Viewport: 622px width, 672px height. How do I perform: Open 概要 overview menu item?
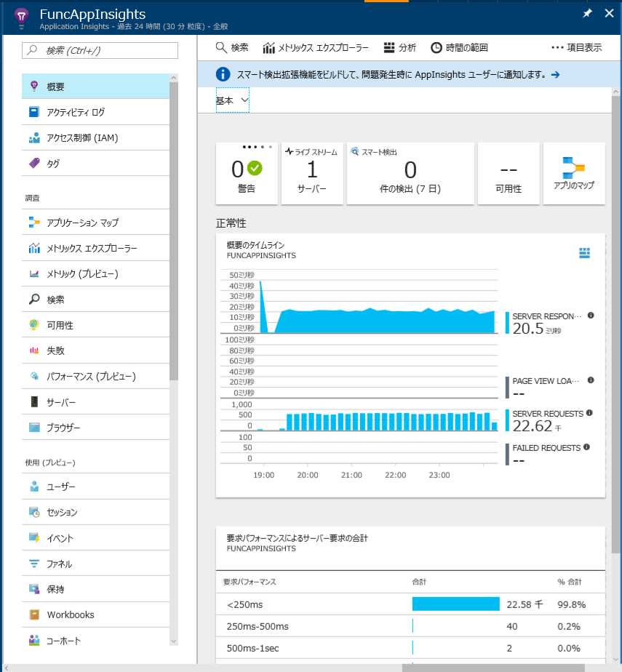(95, 87)
